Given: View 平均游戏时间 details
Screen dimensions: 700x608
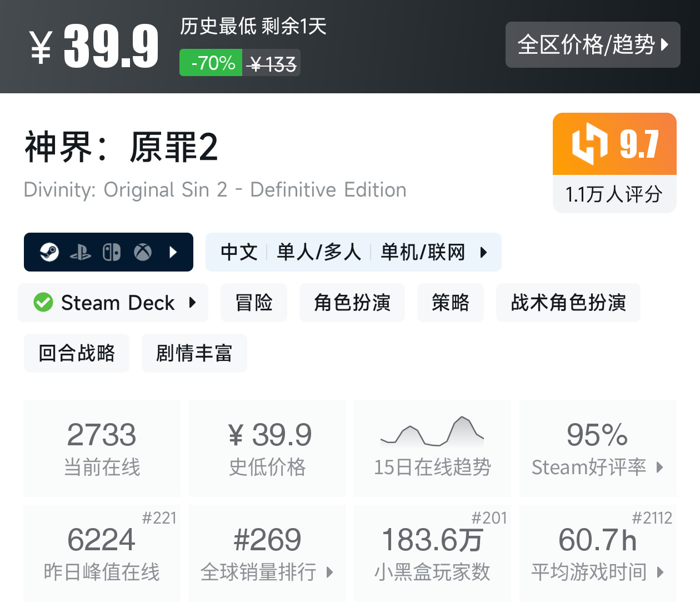Looking at the screenshot, I should pyautogui.click(x=597, y=552).
